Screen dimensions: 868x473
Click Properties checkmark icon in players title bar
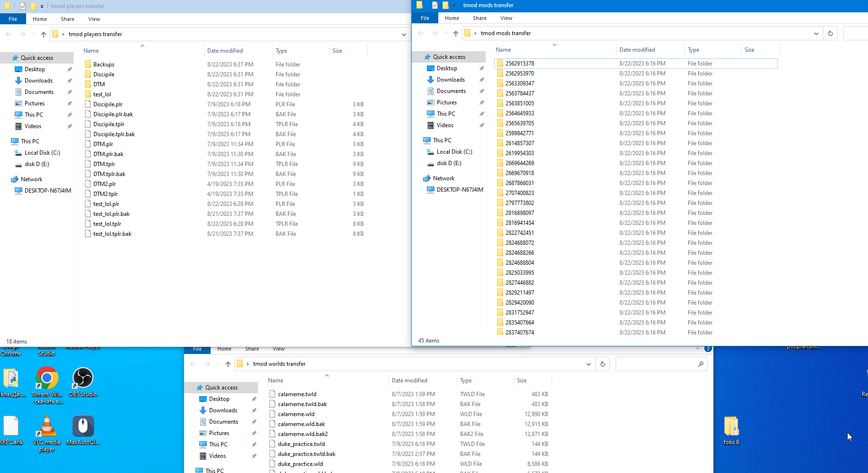coord(22,6)
